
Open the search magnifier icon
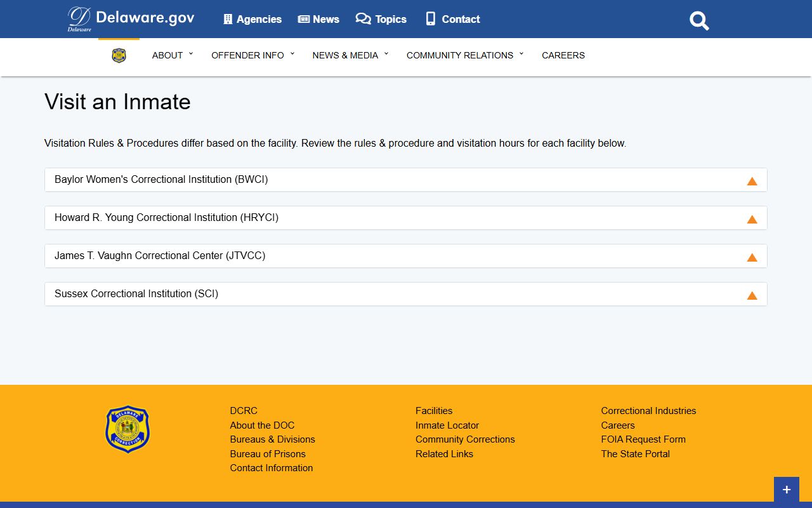pos(699,20)
